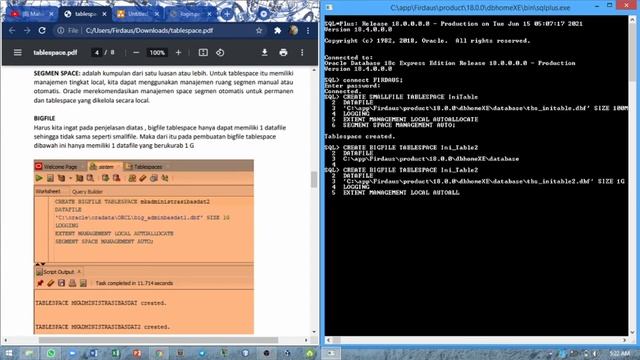Click the 'SEGMEN SPACE:' bold text
The image size is (640, 360).
[x=57, y=73]
